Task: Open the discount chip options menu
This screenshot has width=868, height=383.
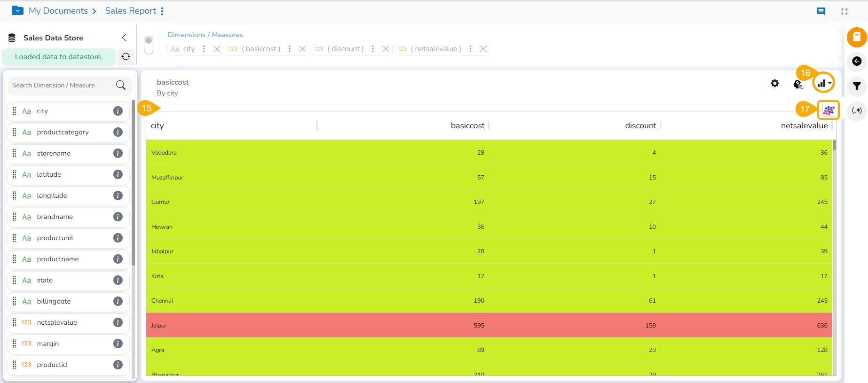Action: pos(373,49)
